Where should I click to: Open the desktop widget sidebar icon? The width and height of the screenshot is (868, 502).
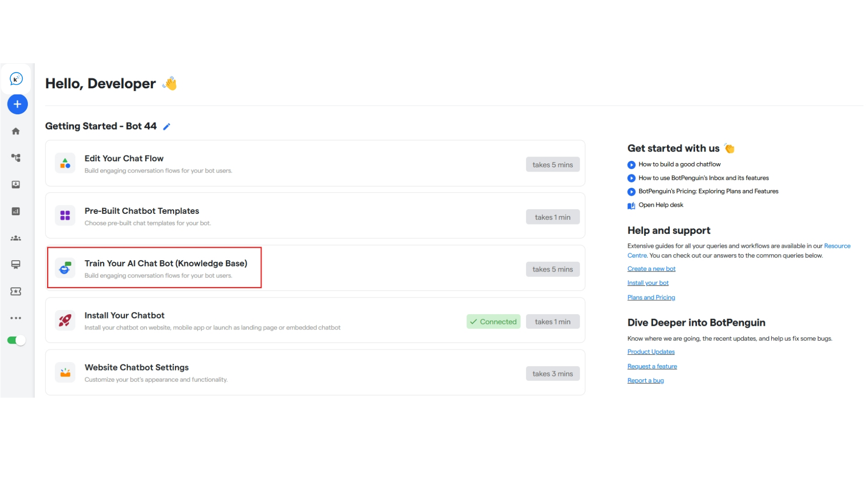coord(16,264)
